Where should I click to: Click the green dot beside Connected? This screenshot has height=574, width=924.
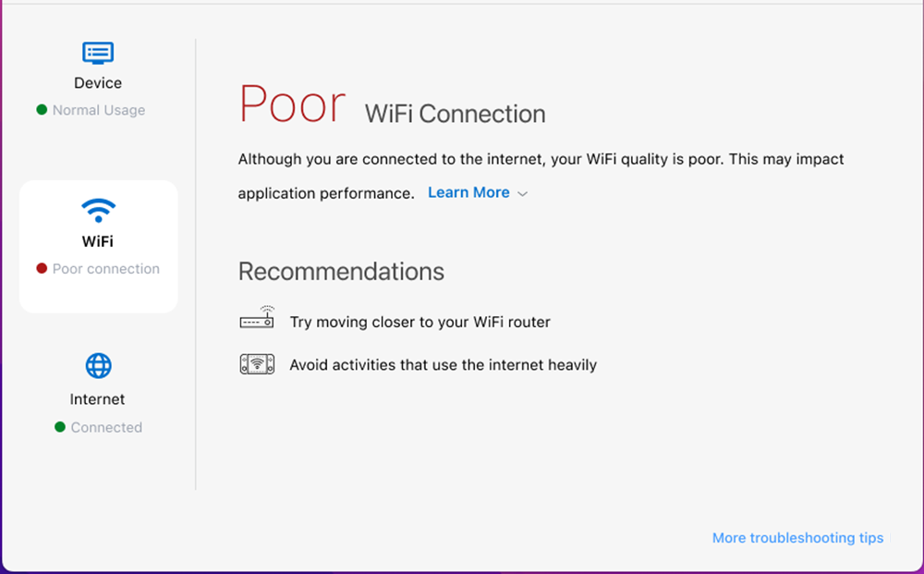(x=60, y=427)
